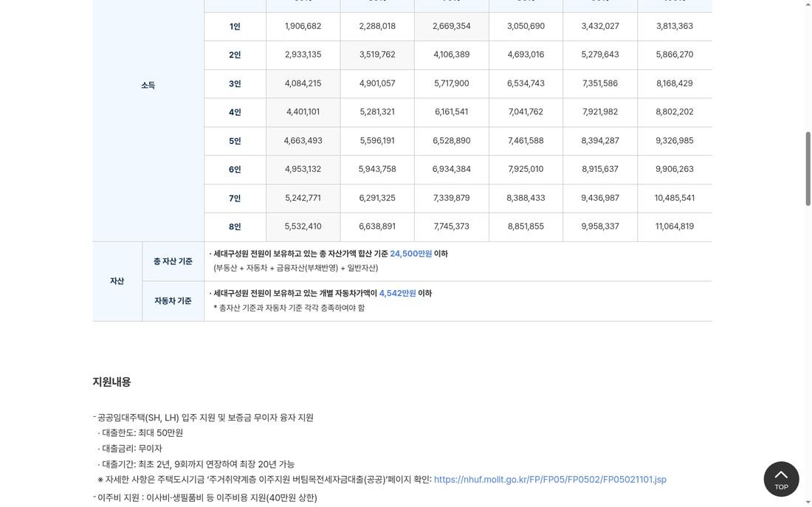
Task: Click cell value 9,906,263
Action: [x=674, y=169]
